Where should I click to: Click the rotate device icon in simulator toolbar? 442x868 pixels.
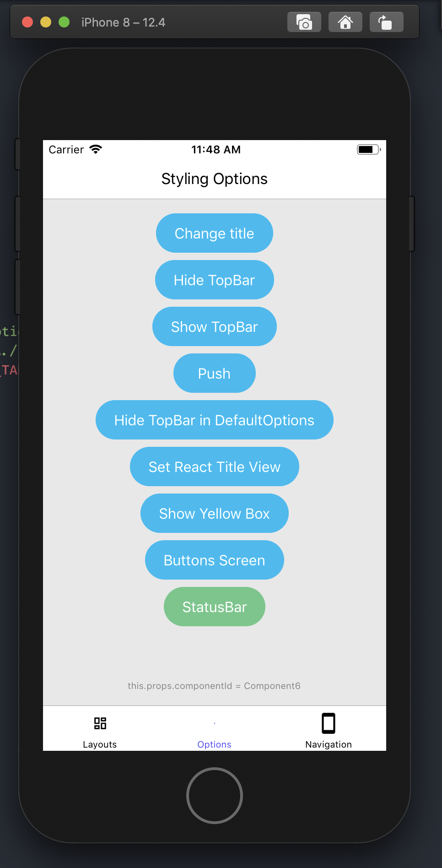(x=386, y=22)
